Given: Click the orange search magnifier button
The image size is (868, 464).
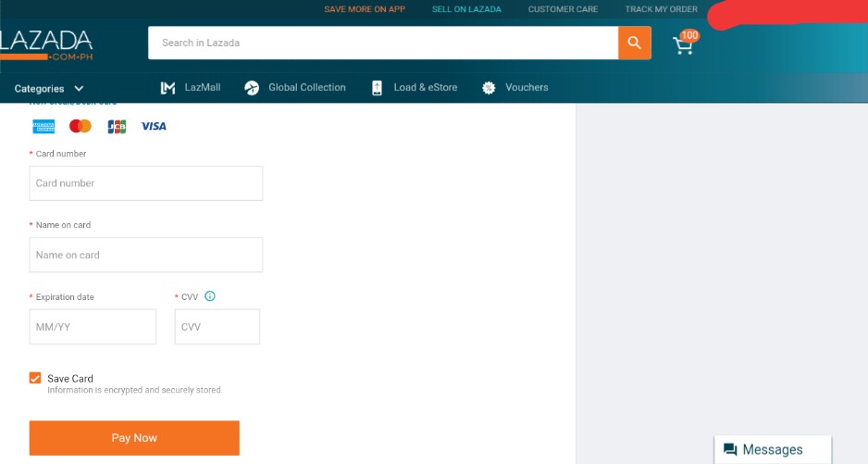Looking at the screenshot, I should [x=635, y=43].
